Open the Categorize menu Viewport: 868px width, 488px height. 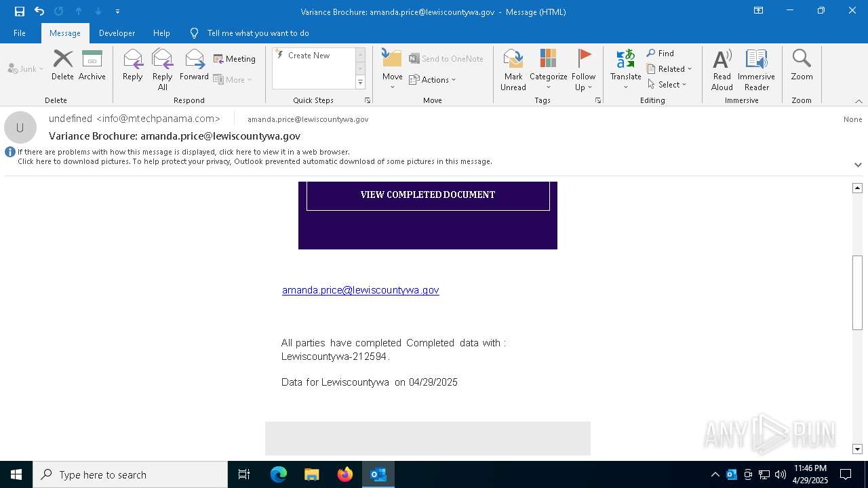pos(548,69)
